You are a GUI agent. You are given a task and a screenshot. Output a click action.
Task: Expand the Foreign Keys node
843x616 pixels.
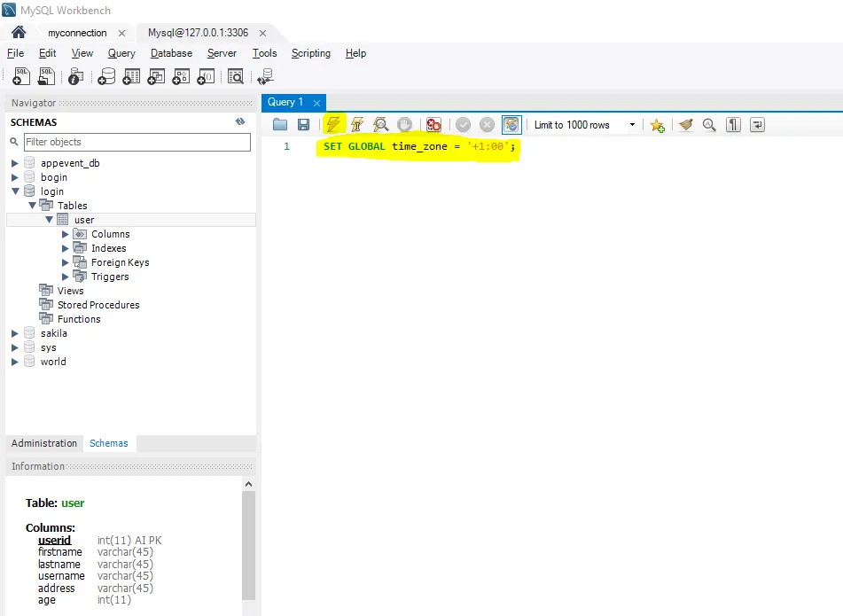coord(65,262)
